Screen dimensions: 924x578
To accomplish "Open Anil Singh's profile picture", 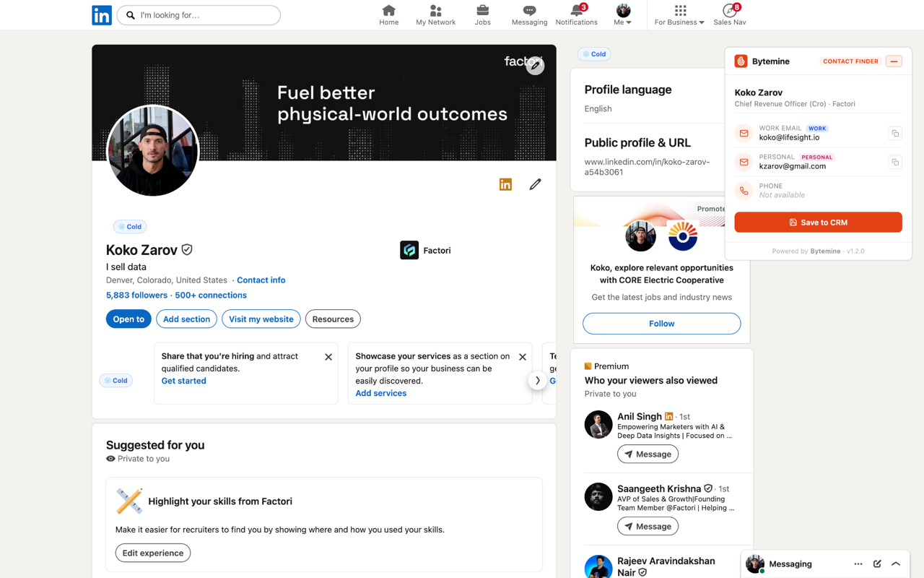I will coord(598,425).
